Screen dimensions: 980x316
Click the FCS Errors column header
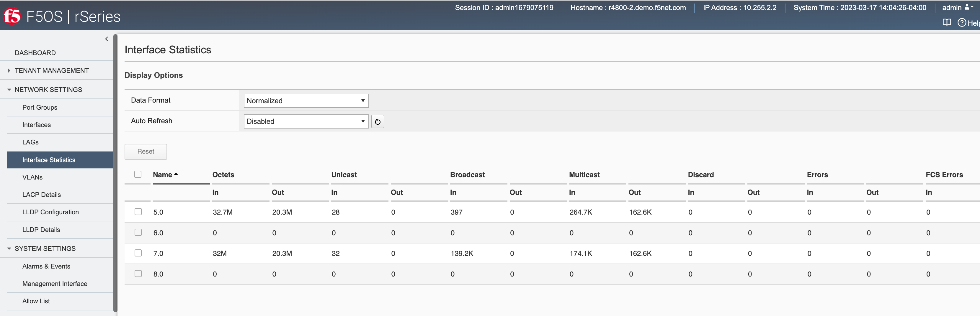(944, 175)
